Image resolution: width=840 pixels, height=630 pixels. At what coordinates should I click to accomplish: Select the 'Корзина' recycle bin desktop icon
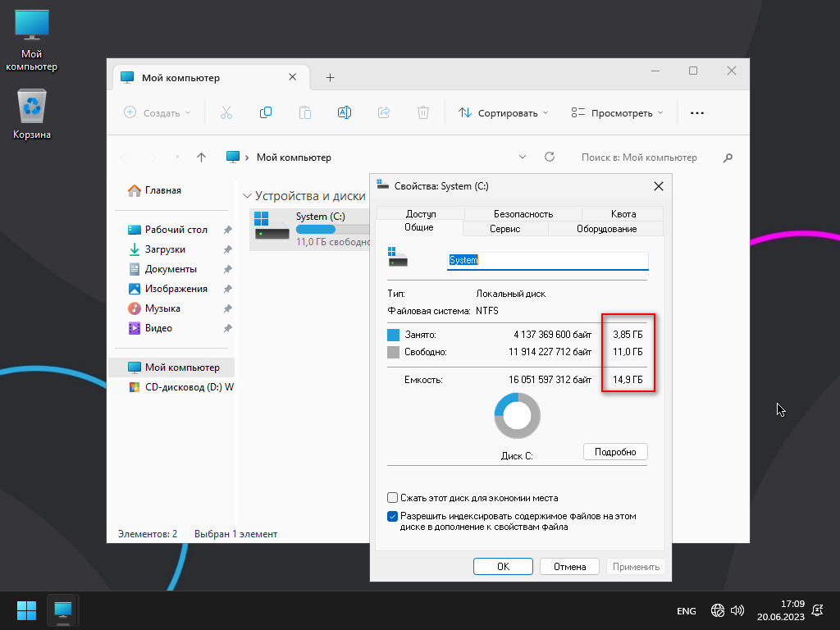point(32,114)
